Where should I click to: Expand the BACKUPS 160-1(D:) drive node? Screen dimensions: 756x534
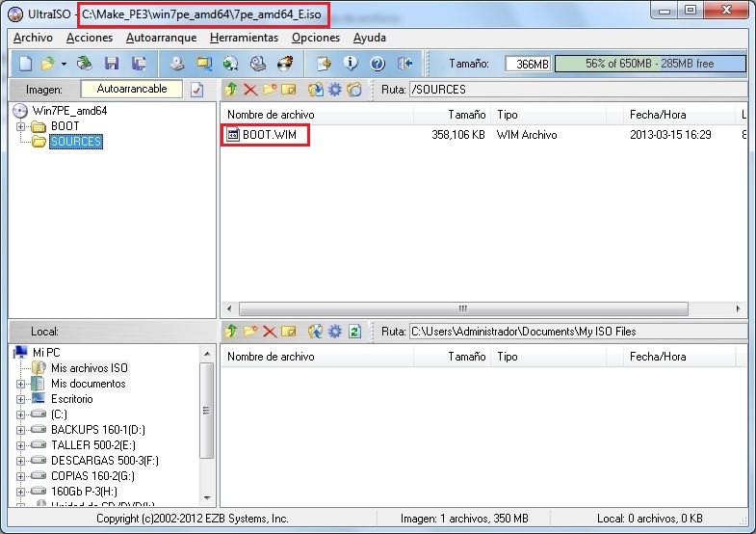(x=21, y=430)
